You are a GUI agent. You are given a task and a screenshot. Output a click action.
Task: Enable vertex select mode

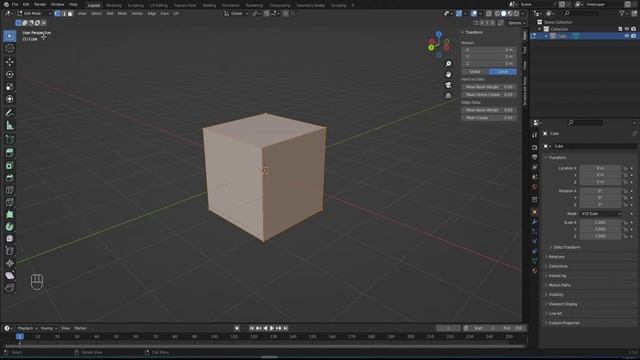57,13
